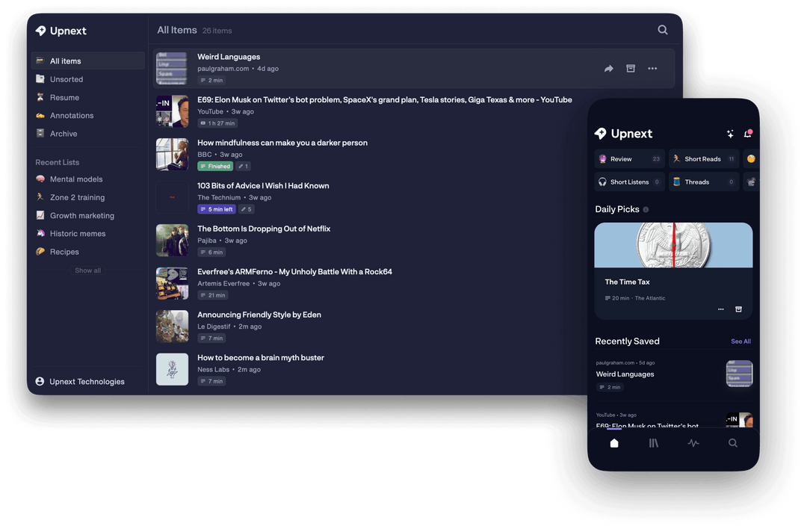This screenshot has width=807, height=532.
Task: Open the three-dot menu on Weird Languages row
Action: (x=652, y=69)
